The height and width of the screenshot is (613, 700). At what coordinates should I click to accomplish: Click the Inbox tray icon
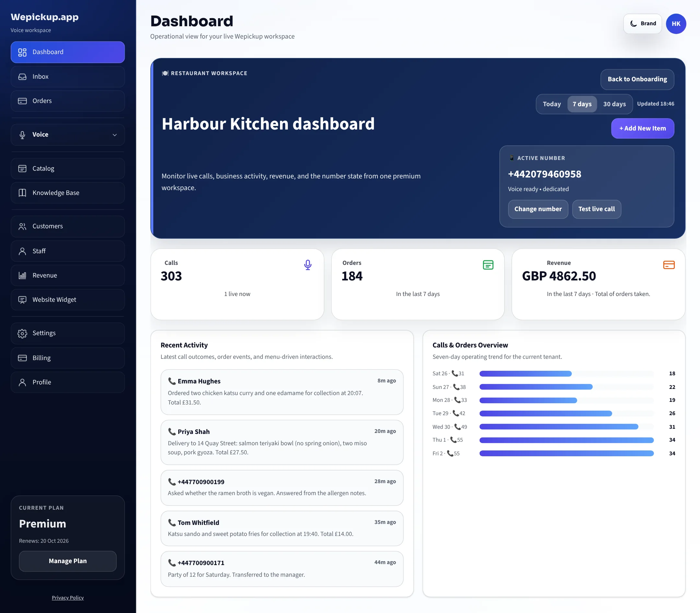click(22, 77)
